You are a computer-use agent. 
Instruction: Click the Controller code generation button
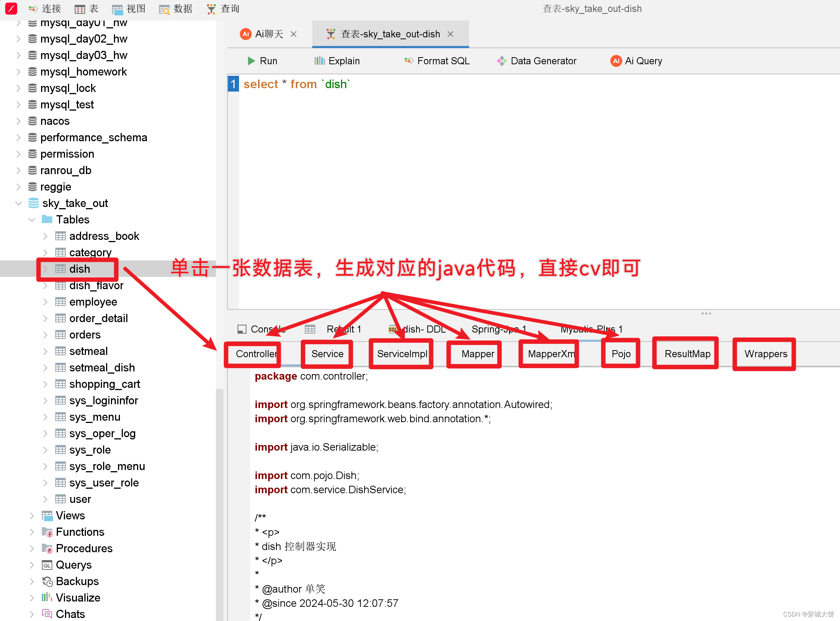point(252,354)
